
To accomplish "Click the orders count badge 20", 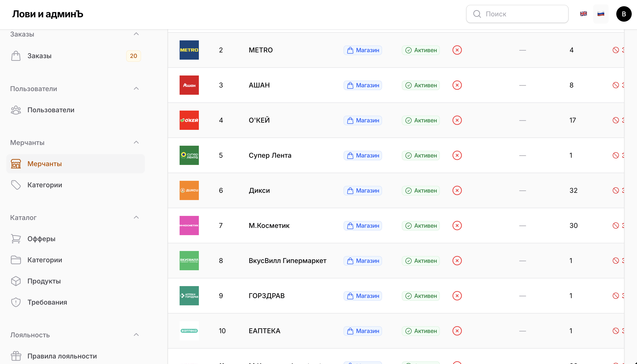I will point(133,56).
